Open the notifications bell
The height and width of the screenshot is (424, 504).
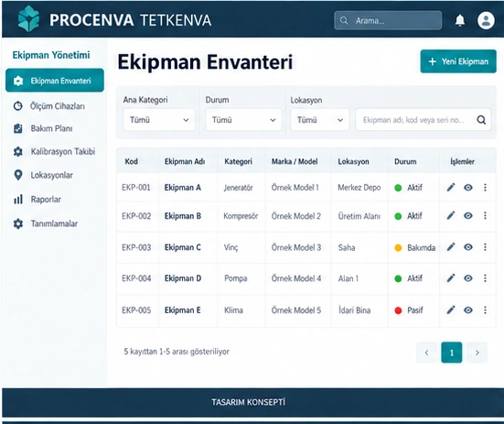pyautogui.click(x=460, y=20)
